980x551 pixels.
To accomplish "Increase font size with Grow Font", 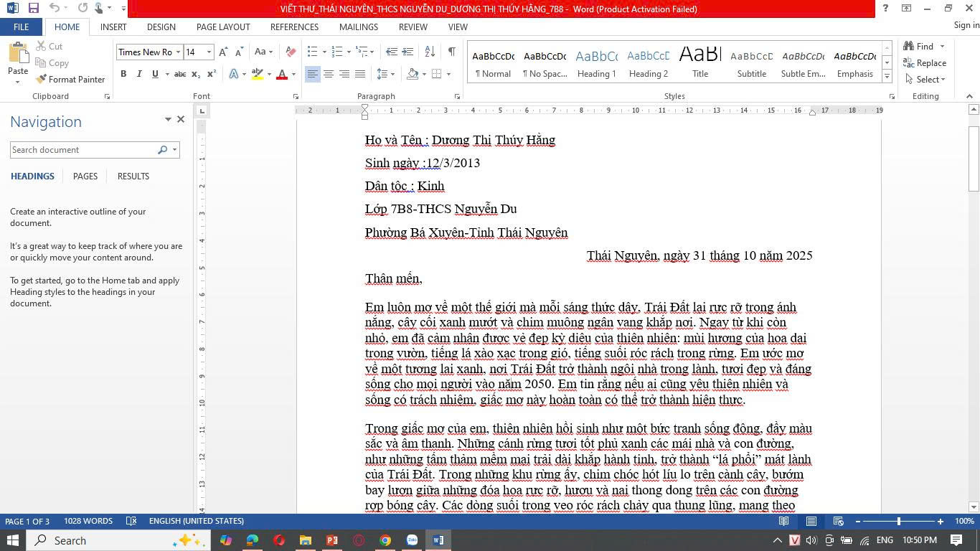I will pos(223,52).
